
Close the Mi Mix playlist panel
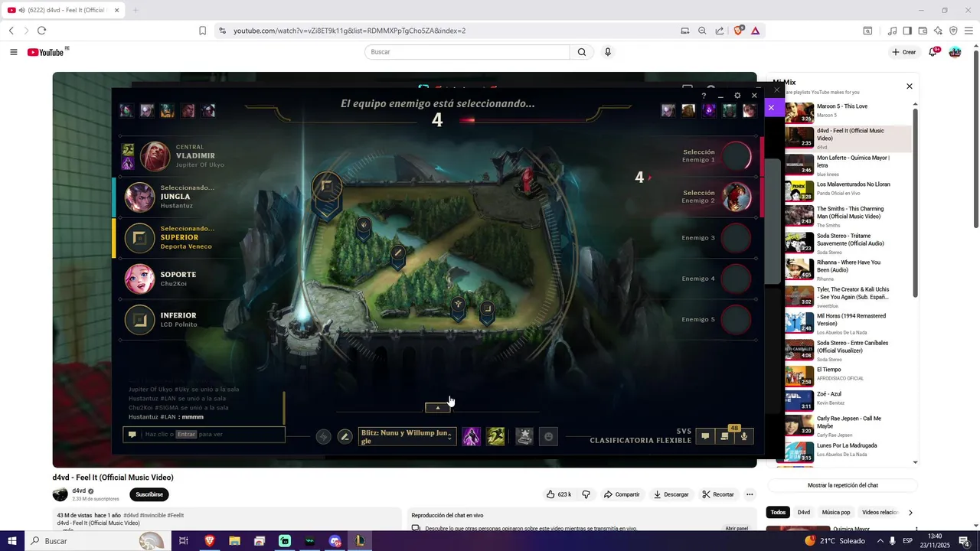click(x=910, y=86)
